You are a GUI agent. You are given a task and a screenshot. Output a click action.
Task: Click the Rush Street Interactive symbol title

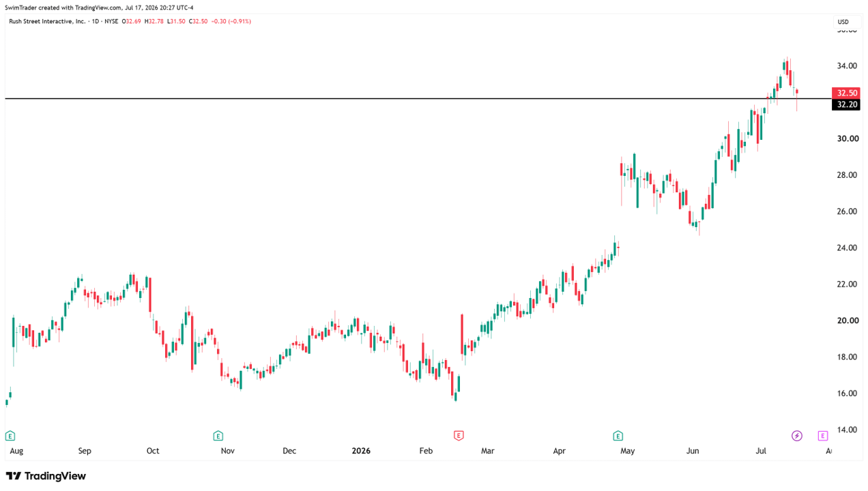tap(47, 21)
